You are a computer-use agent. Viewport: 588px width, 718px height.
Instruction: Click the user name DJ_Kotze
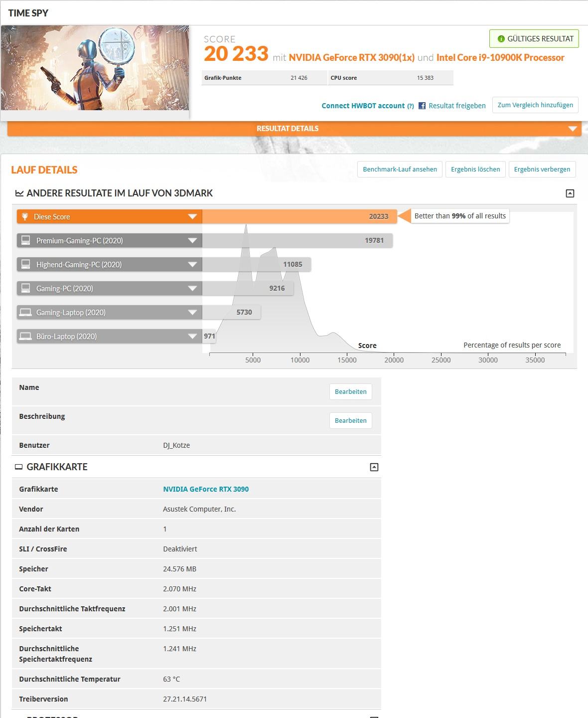[176, 445]
